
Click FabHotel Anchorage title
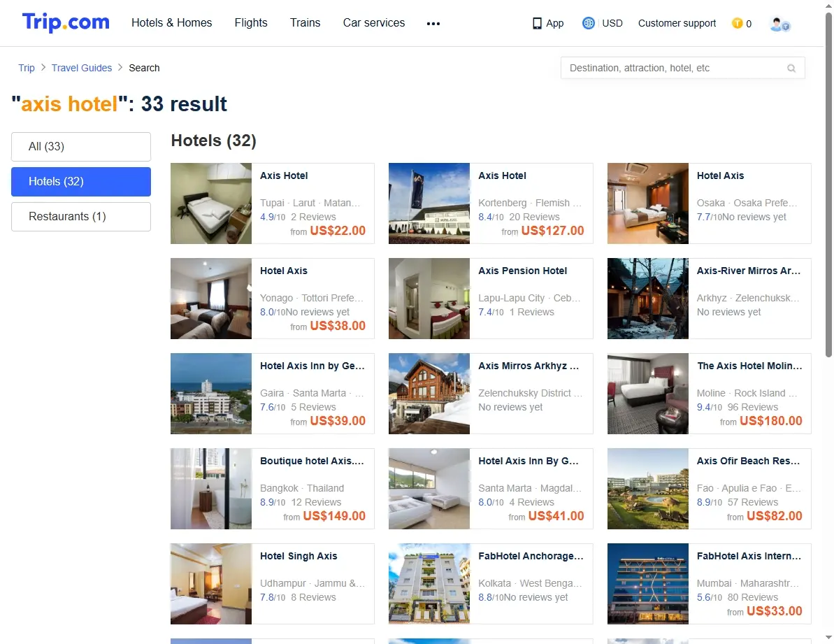click(x=531, y=557)
